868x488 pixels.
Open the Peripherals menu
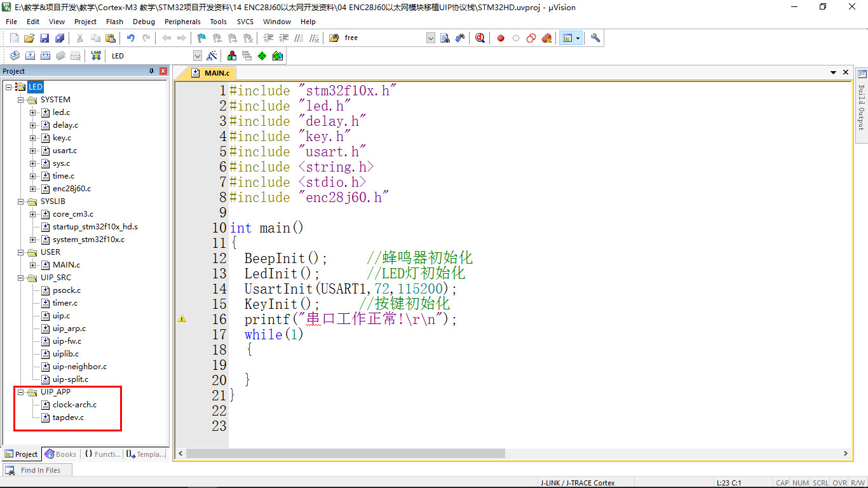tap(182, 22)
